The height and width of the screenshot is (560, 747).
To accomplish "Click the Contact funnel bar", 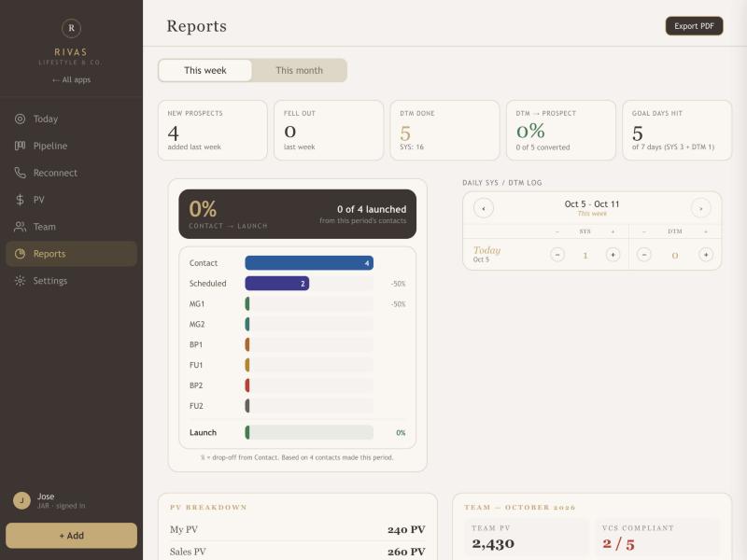I will pos(309,263).
